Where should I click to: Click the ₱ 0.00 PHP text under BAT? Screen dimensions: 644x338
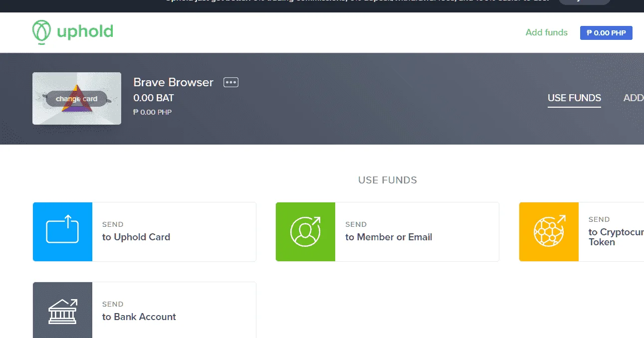pyautogui.click(x=152, y=112)
